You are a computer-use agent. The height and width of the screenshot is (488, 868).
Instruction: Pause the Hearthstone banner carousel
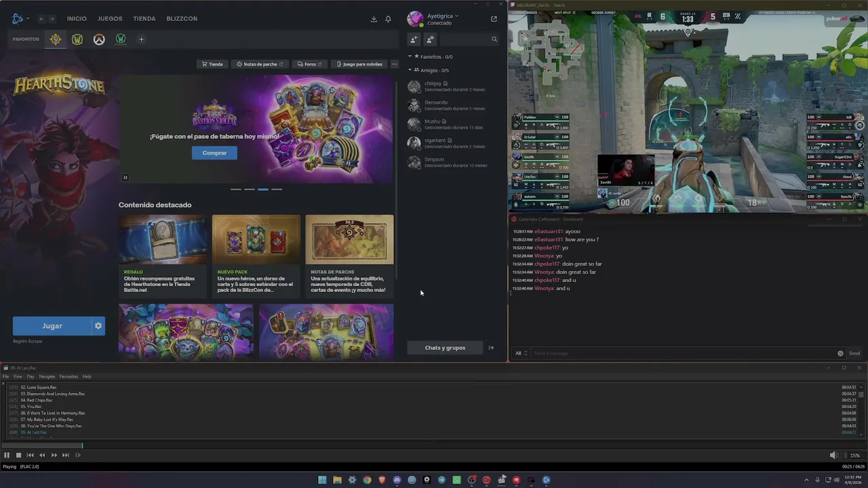pyautogui.click(x=125, y=178)
